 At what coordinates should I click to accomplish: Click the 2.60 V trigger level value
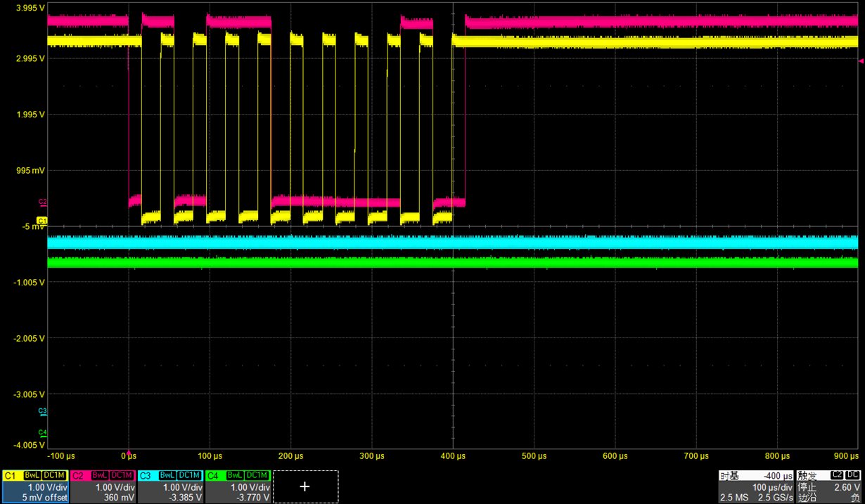(849, 487)
